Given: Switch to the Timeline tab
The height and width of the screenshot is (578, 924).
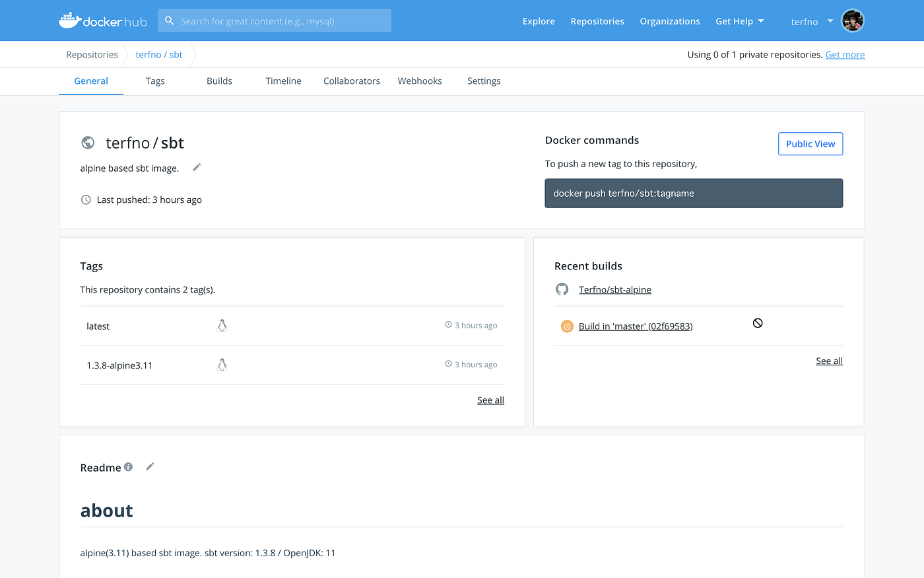Looking at the screenshot, I should point(283,81).
